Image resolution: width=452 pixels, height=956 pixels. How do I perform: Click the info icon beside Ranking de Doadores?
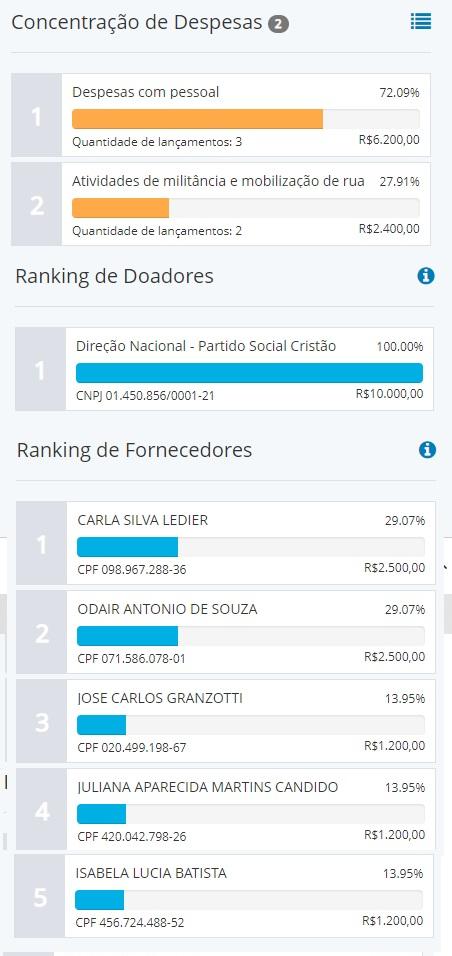pos(426,276)
